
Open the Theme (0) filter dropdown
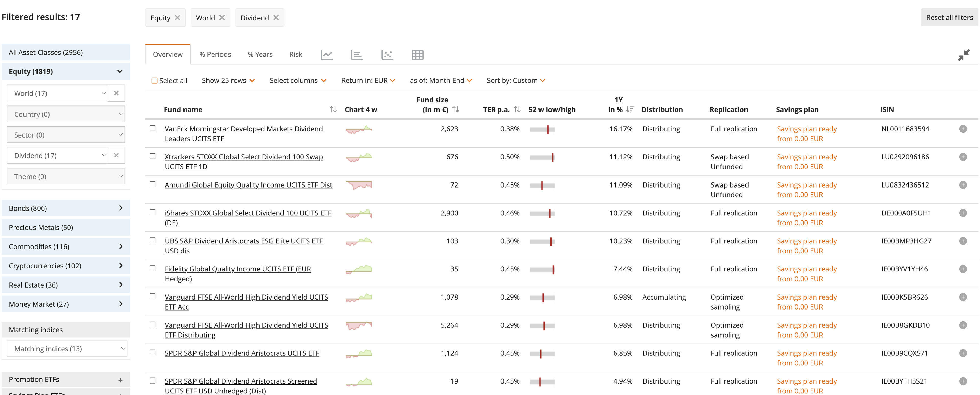coord(66,177)
